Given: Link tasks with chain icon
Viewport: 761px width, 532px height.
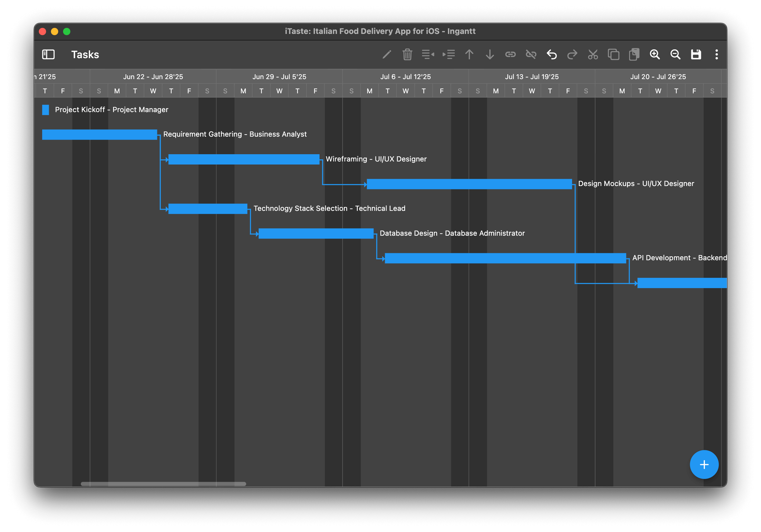Looking at the screenshot, I should [511, 54].
